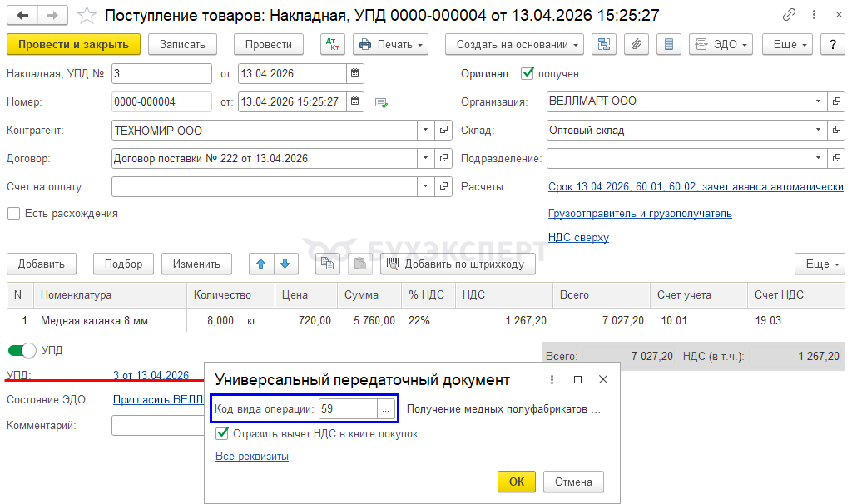The height and width of the screenshot is (504, 852).
Task: Paste rows into the table
Action: [359, 264]
